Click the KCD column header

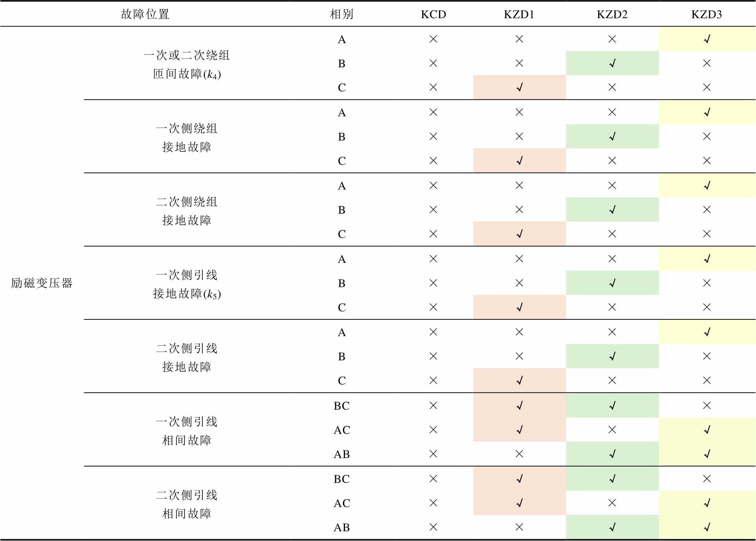433,14
